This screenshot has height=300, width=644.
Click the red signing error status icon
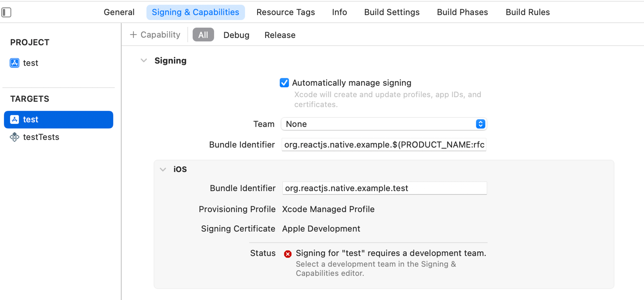(288, 254)
